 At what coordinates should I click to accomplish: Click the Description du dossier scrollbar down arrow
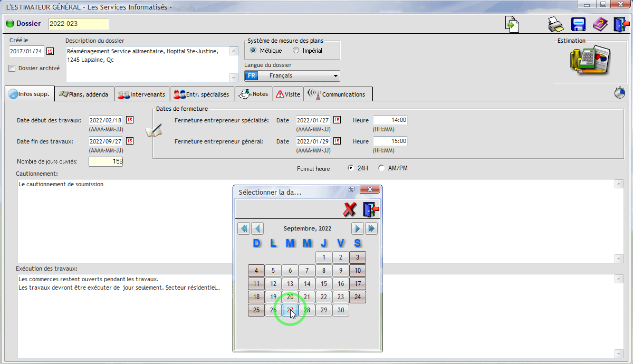click(x=234, y=78)
